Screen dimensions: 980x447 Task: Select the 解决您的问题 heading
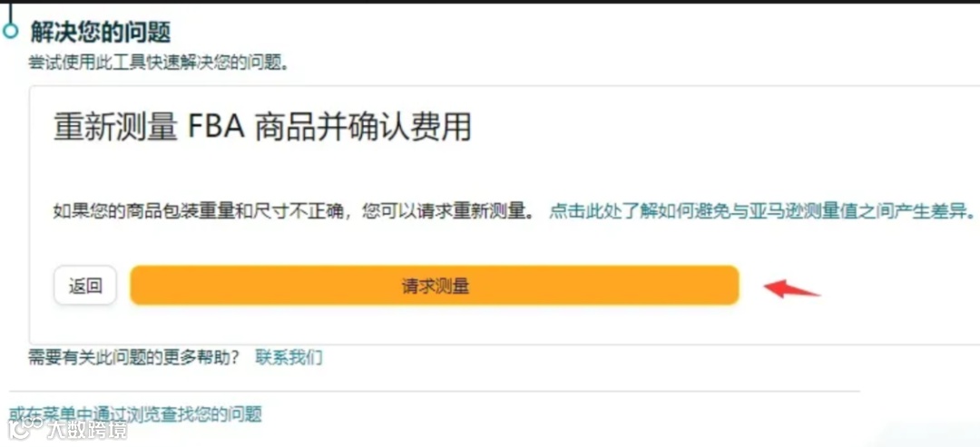[101, 32]
